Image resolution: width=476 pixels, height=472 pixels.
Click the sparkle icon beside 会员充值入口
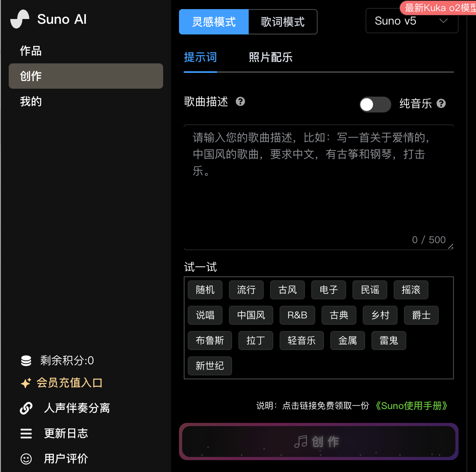26,383
